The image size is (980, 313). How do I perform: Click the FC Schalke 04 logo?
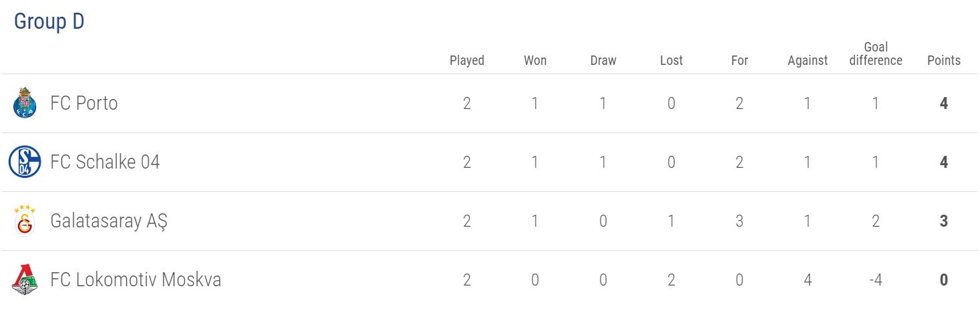click(25, 163)
